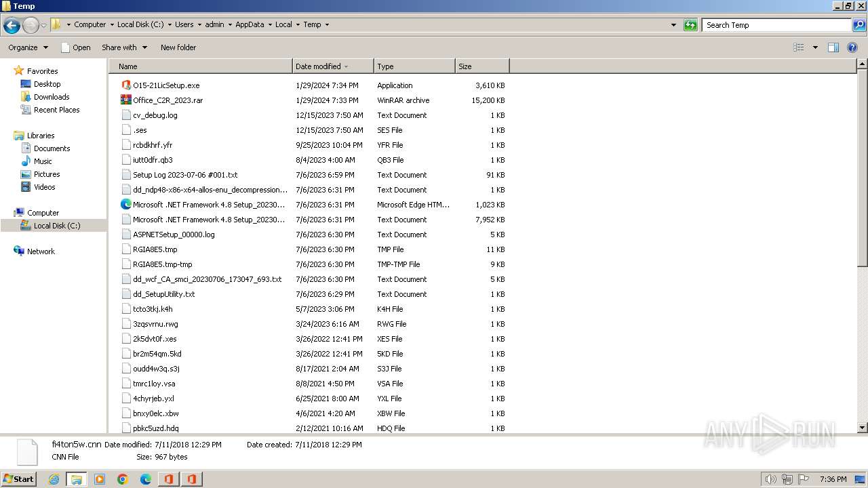Click in the Search Temp field
This screenshot has height=488, width=868.
click(x=777, y=25)
